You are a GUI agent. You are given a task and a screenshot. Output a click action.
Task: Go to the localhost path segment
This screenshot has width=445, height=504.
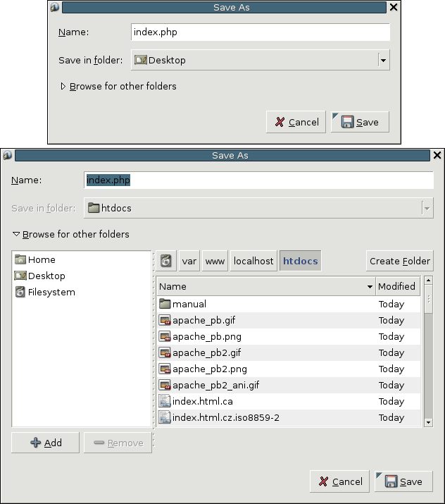point(253,261)
